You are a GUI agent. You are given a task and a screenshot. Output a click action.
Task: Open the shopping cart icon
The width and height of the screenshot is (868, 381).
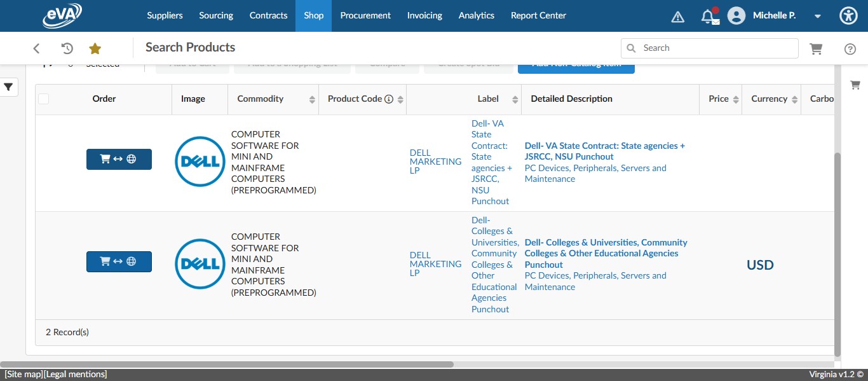click(x=817, y=48)
